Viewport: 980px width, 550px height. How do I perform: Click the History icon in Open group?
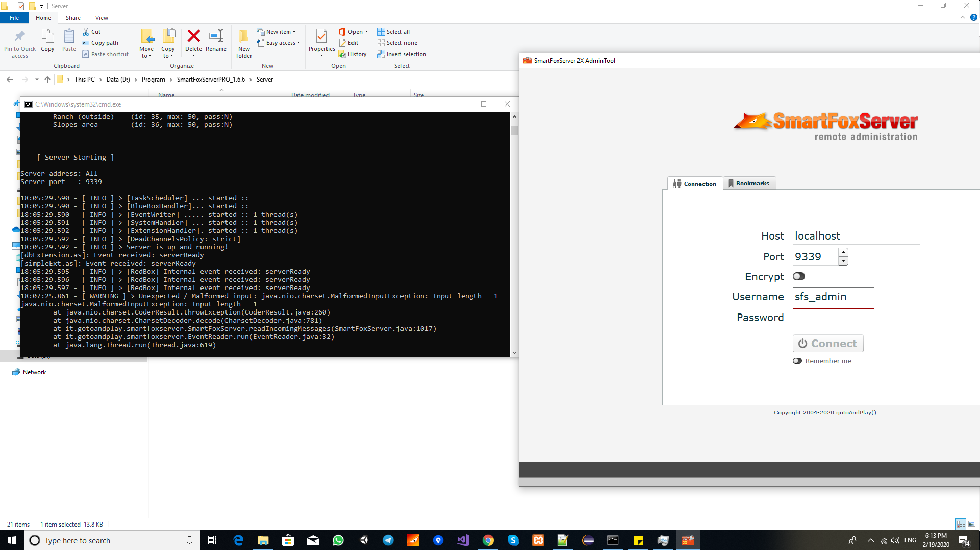coord(353,54)
